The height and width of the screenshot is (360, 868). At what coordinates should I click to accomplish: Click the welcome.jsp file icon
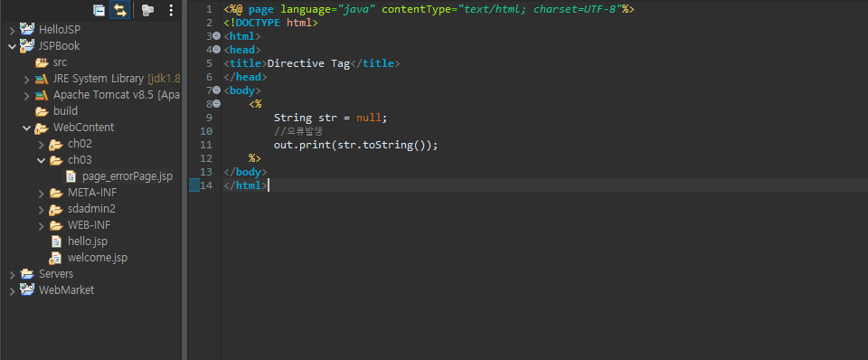pyautogui.click(x=56, y=258)
